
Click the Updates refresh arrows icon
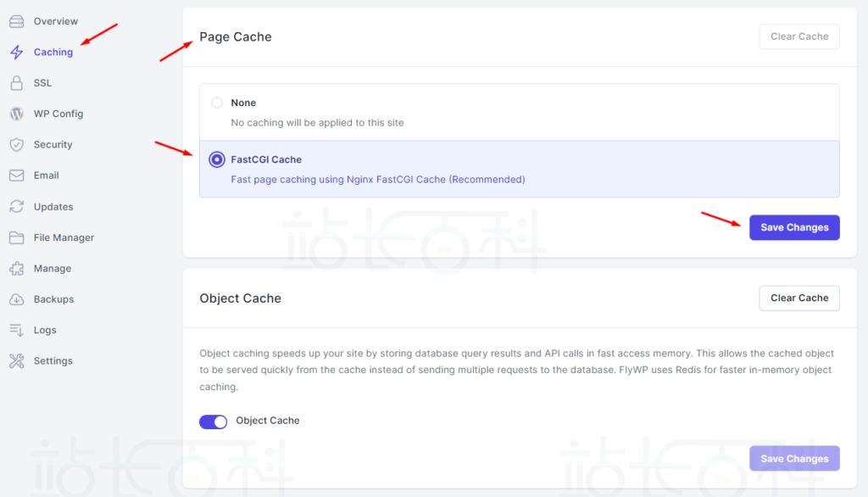tap(16, 207)
